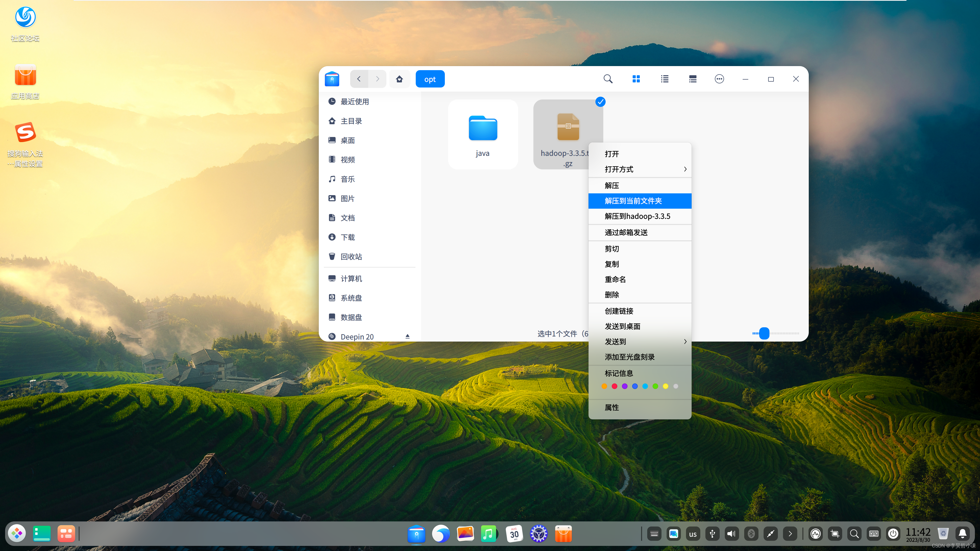Tag file with the green color
Screen dimensions: 980x551
[655, 386]
